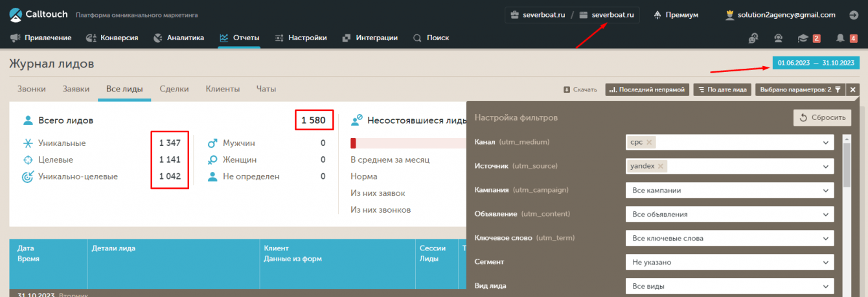Open the Интеграции menu
Viewport: 868px width, 297px height.
click(369, 38)
